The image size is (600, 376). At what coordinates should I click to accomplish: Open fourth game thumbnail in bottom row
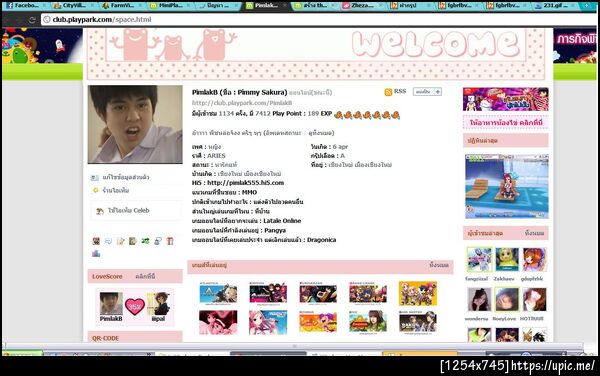368,322
